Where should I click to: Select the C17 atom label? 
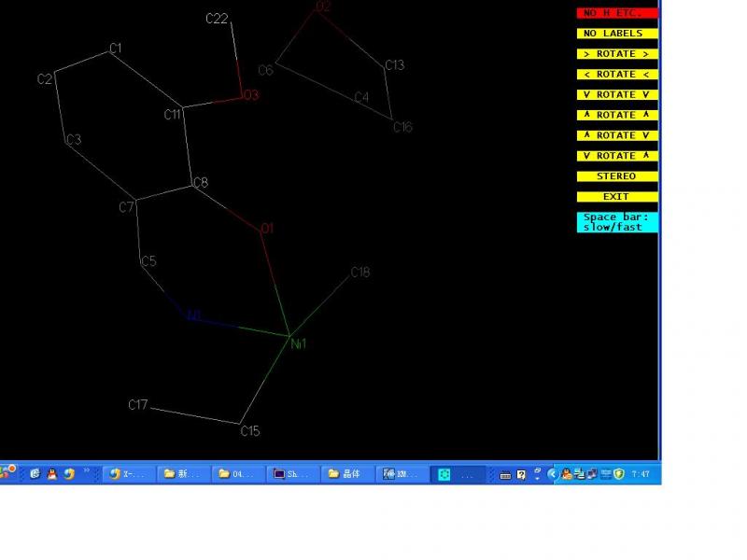(138, 405)
